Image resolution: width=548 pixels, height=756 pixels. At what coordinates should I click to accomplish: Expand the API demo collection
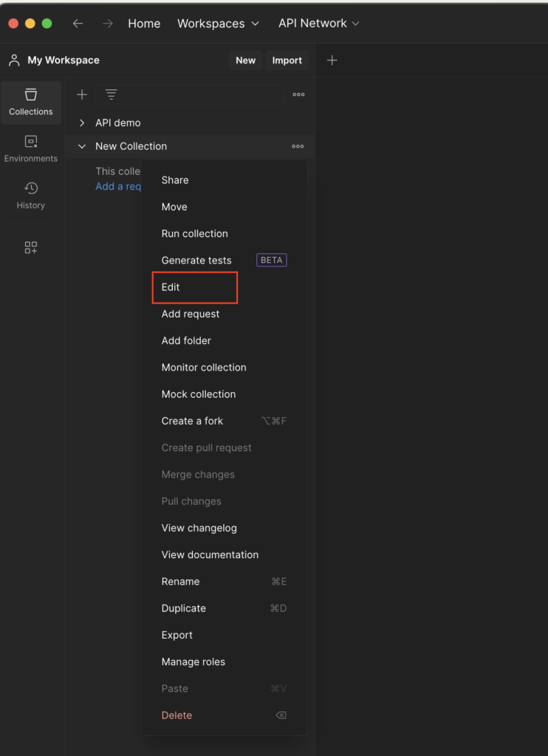82,123
